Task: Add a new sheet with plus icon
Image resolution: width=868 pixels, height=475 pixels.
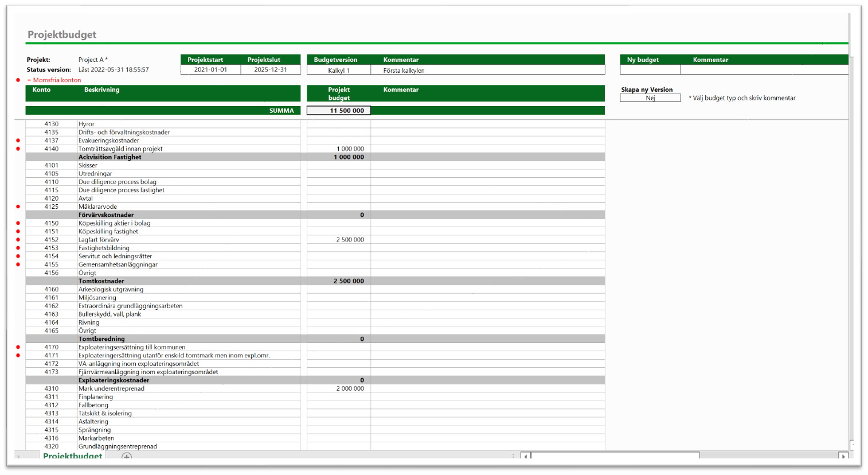Action: click(127, 457)
